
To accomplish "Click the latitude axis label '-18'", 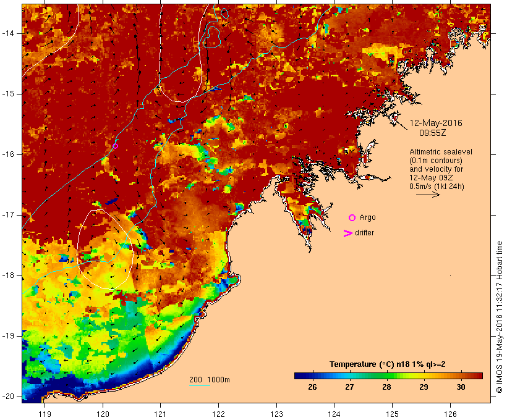I will pos(8,275).
